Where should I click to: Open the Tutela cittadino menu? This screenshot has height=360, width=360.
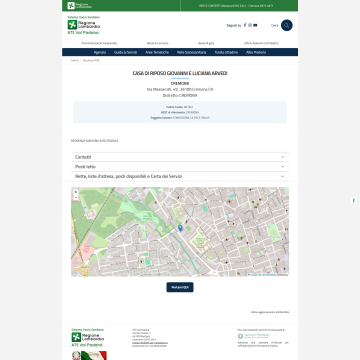coord(226,52)
